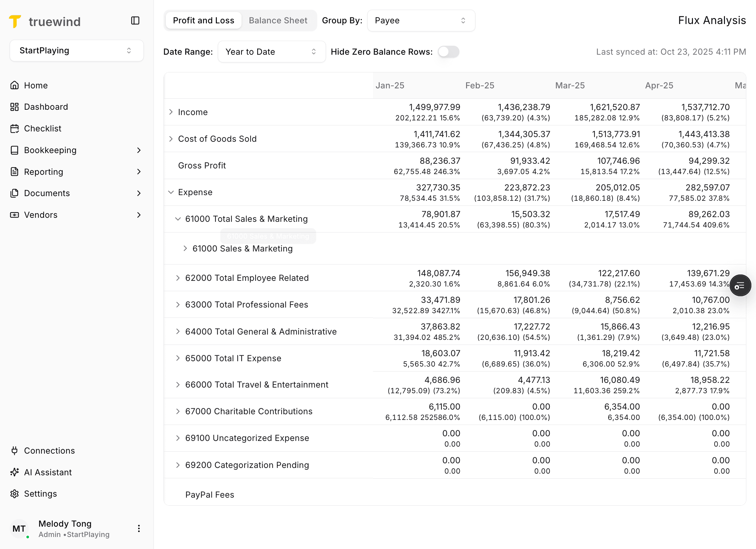Open the Reporting section
This screenshot has height=549, width=756.
tap(44, 172)
